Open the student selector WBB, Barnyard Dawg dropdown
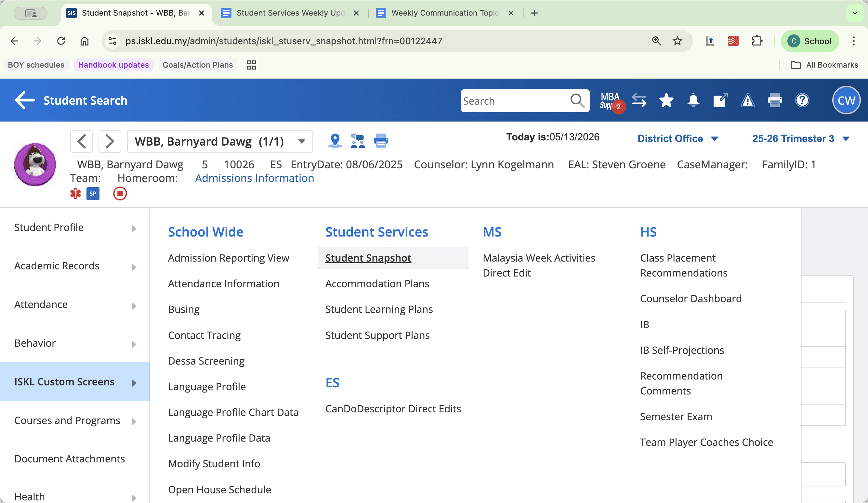 point(220,141)
